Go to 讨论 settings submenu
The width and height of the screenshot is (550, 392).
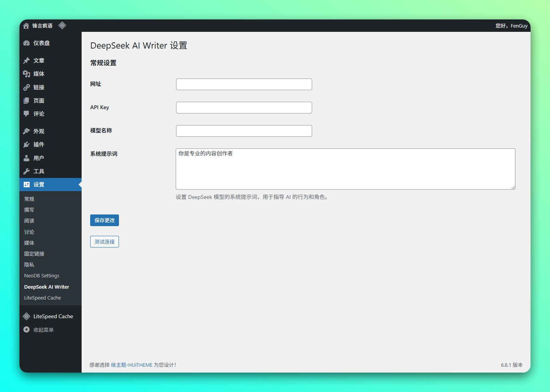[29, 232]
